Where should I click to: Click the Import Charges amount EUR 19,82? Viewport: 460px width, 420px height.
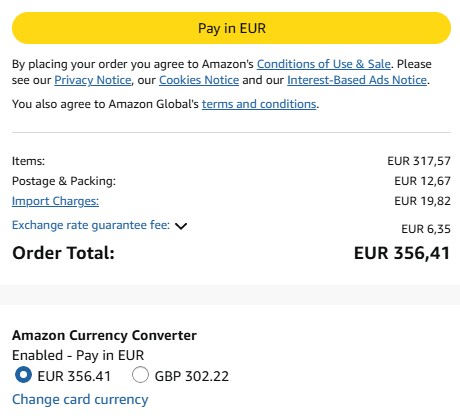[422, 201]
